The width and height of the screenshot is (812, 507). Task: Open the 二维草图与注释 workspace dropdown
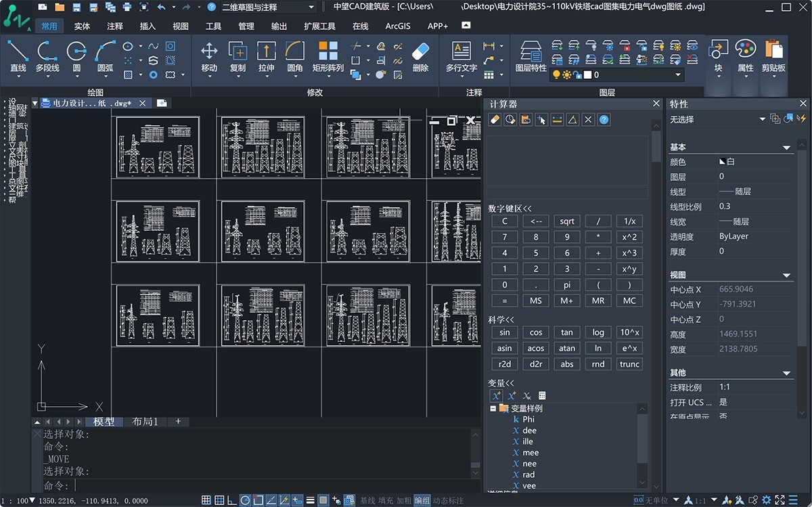pos(311,7)
